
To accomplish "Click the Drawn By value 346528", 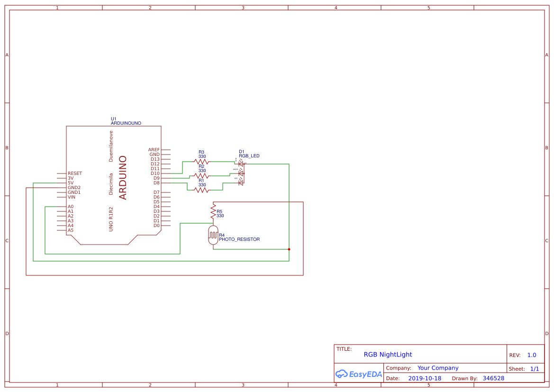I will (x=493, y=378).
